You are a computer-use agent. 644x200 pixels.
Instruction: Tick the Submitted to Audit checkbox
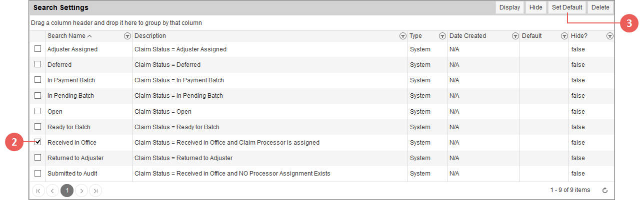click(x=37, y=173)
